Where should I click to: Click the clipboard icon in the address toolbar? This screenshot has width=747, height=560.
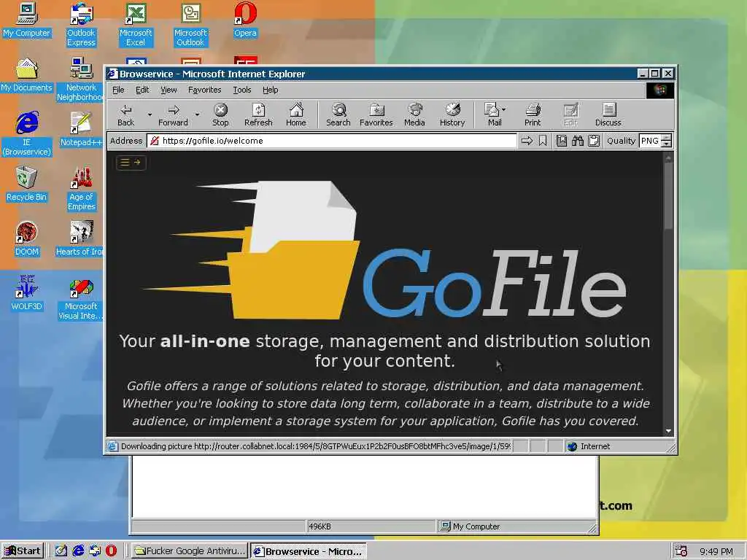tap(594, 141)
